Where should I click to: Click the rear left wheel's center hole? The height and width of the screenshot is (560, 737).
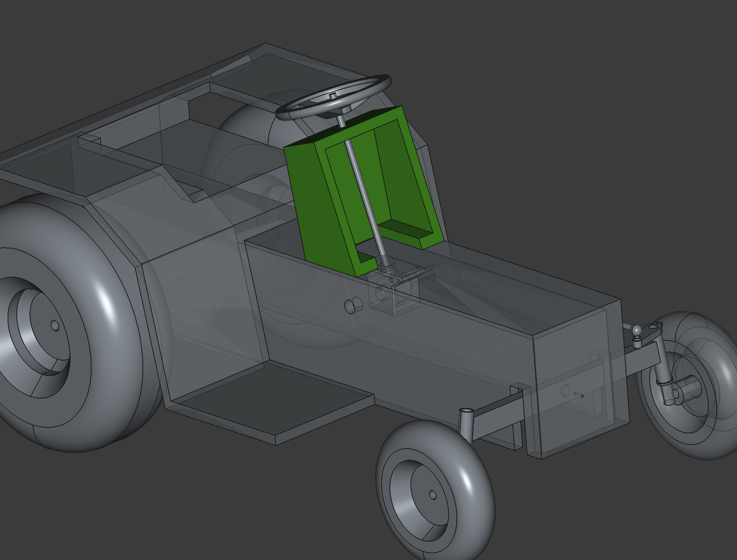pyautogui.click(x=55, y=325)
